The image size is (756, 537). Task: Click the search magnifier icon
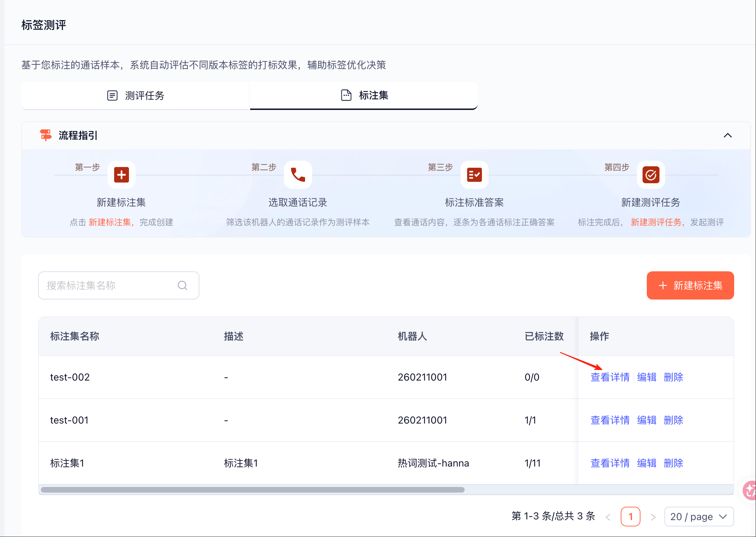pos(182,285)
